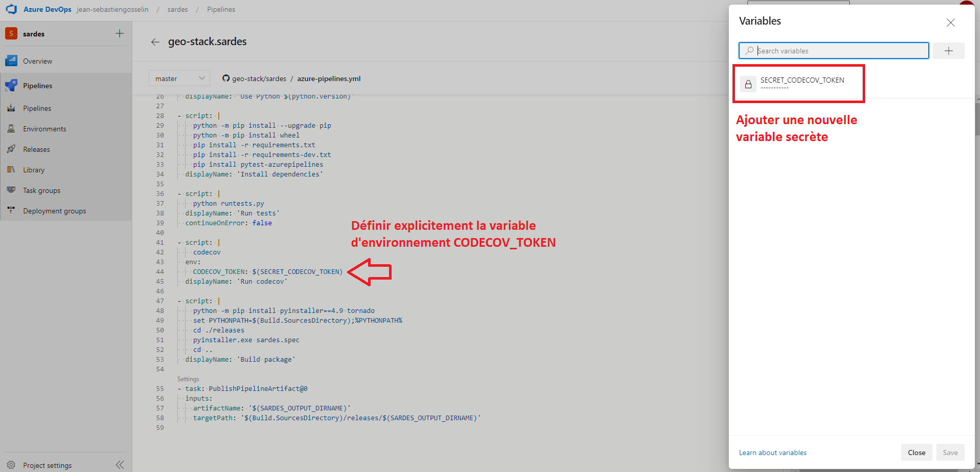Click the 'python runtests.py' code line
Image resolution: width=980 pixels, height=472 pixels.
(229, 204)
